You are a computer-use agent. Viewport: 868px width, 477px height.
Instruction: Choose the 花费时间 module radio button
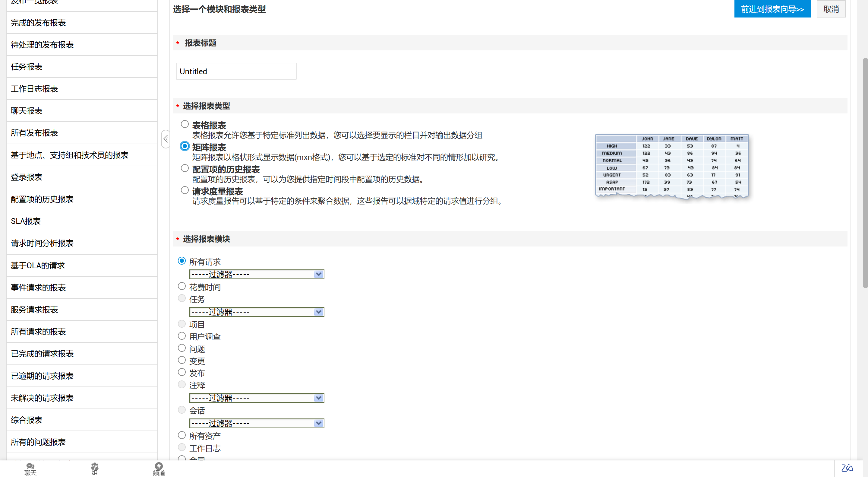[181, 286]
